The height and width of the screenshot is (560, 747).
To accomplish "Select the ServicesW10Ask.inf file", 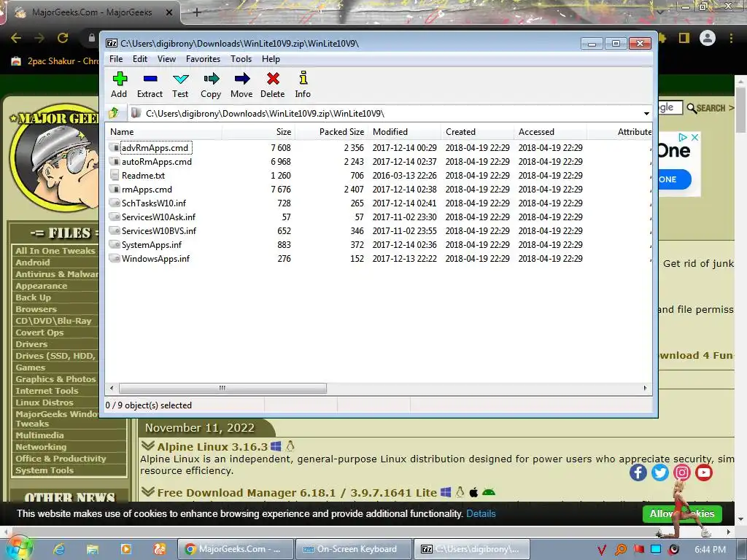I will 158,217.
